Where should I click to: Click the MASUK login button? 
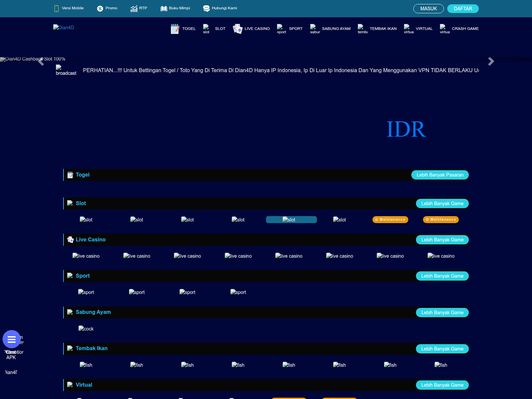click(x=429, y=9)
